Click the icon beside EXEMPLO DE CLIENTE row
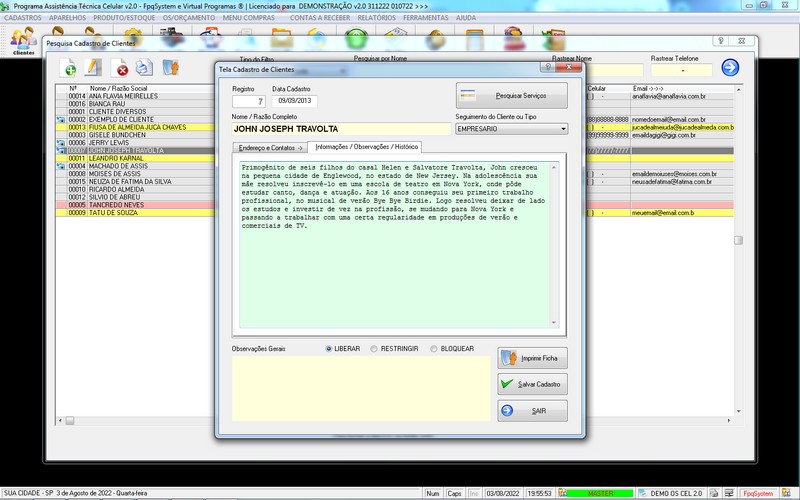Image resolution: width=800 pixels, height=500 pixels. [61, 119]
